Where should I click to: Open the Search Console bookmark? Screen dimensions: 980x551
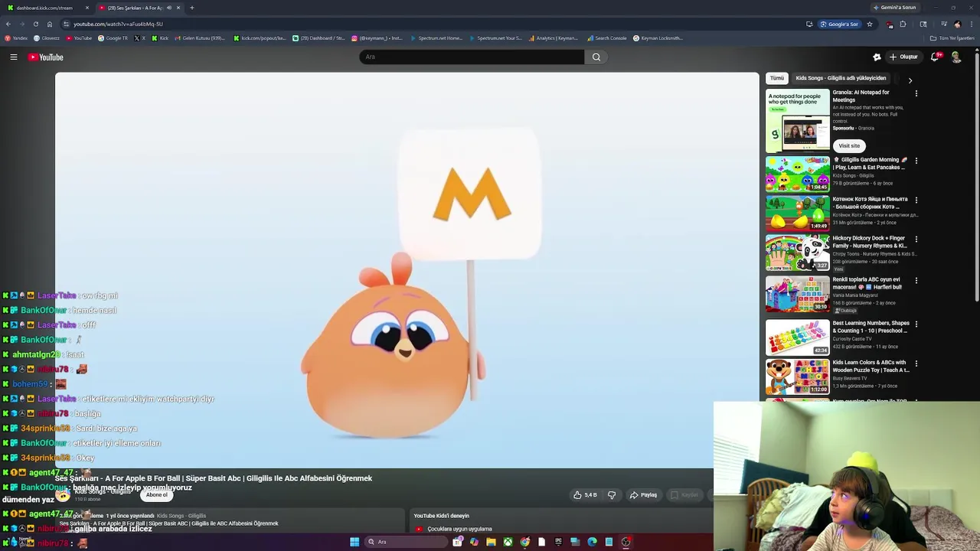coord(607,38)
